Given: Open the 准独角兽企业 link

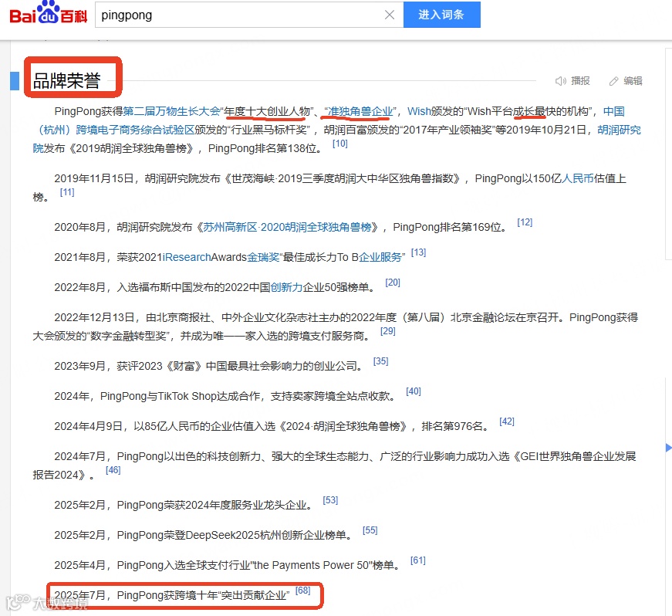Looking at the screenshot, I should (x=360, y=111).
